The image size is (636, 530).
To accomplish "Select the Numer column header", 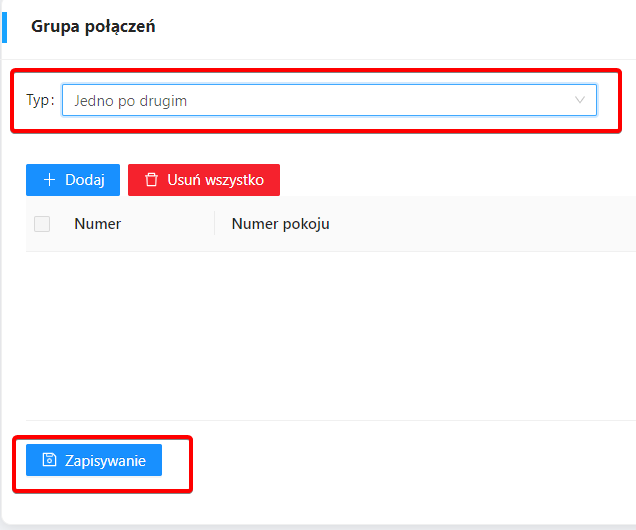I will [x=98, y=224].
